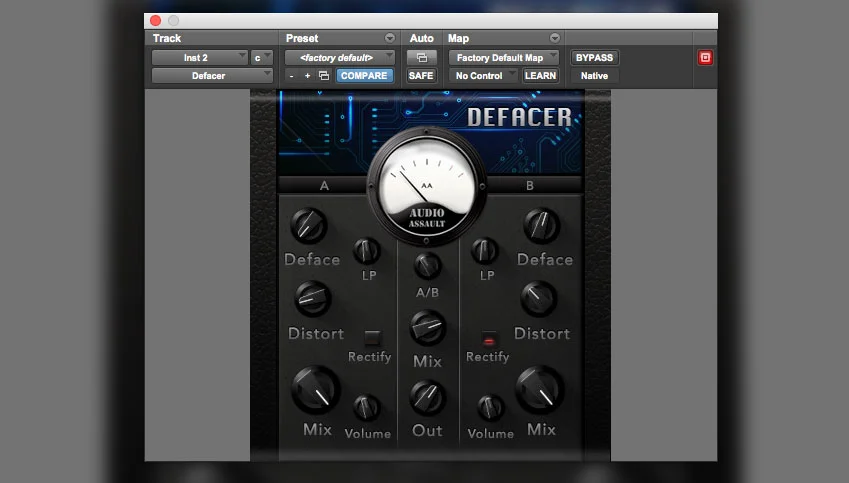Open the Defacer plugin selector dropdown
The image size is (849, 483).
coord(212,76)
